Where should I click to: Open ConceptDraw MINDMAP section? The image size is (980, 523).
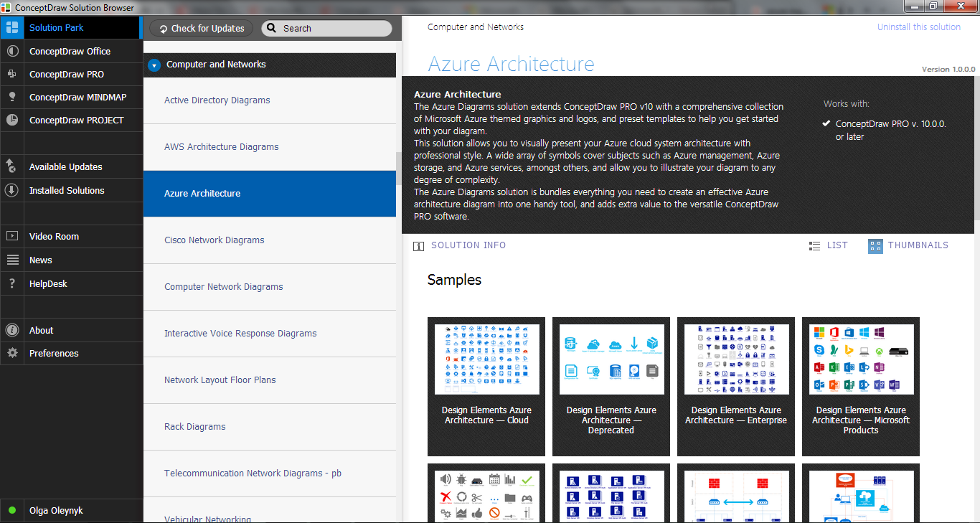coord(71,97)
